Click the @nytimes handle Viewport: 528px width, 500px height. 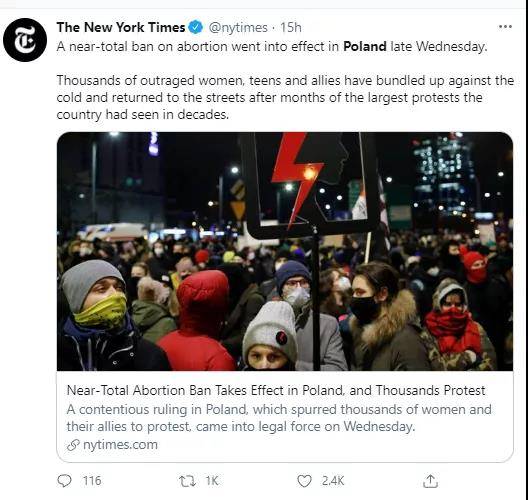point(238,27)
